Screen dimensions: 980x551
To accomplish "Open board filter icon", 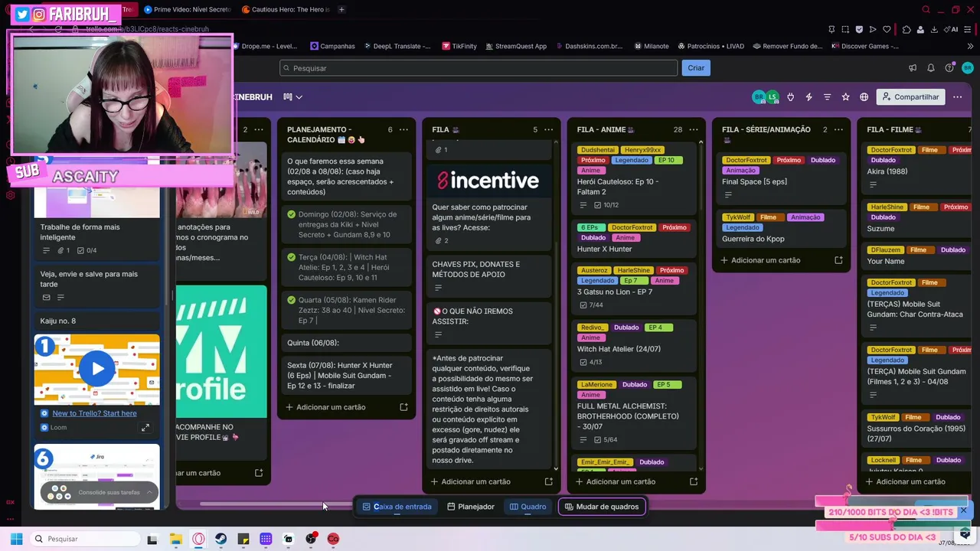I will [827, 97].
